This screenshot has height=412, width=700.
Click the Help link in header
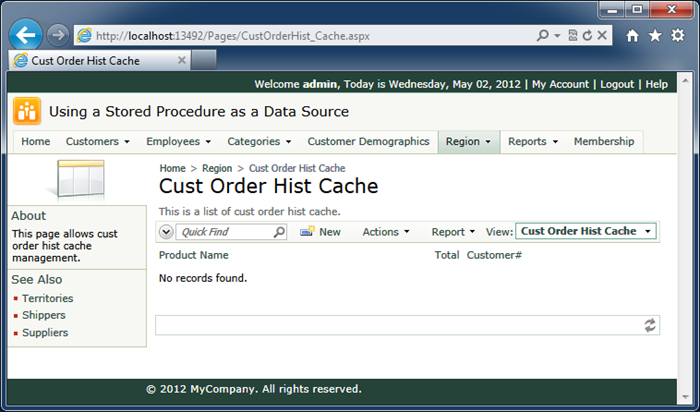click(657, 84)
